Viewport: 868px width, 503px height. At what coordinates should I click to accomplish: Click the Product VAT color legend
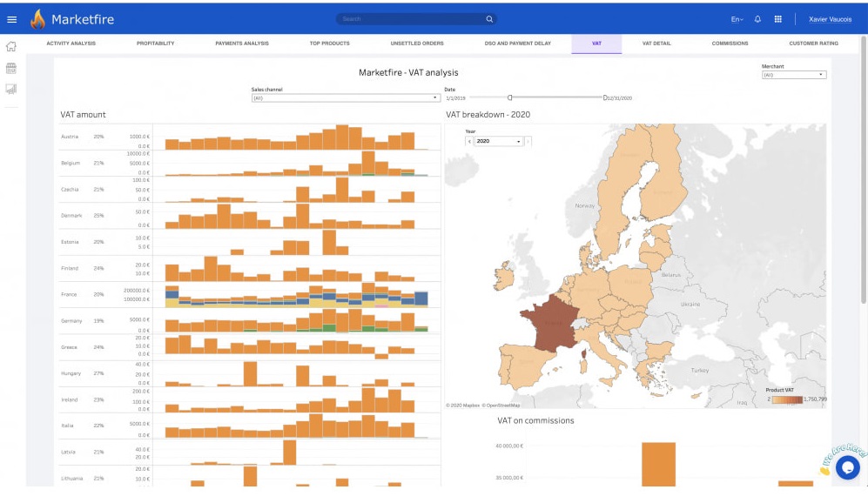tap(787, 399)
